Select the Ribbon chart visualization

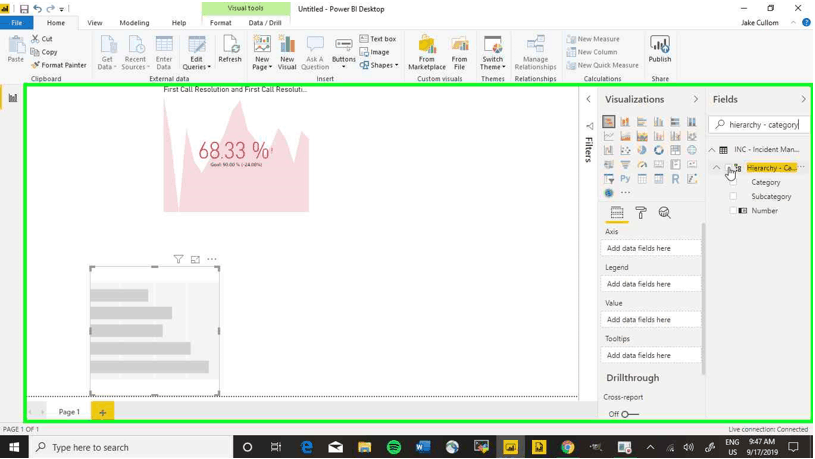(692, 136)
